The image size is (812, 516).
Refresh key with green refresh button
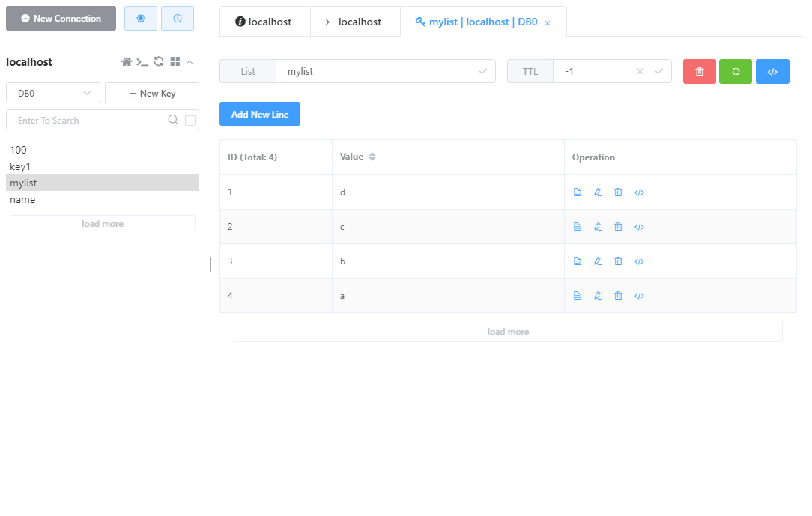pos(736,71)
